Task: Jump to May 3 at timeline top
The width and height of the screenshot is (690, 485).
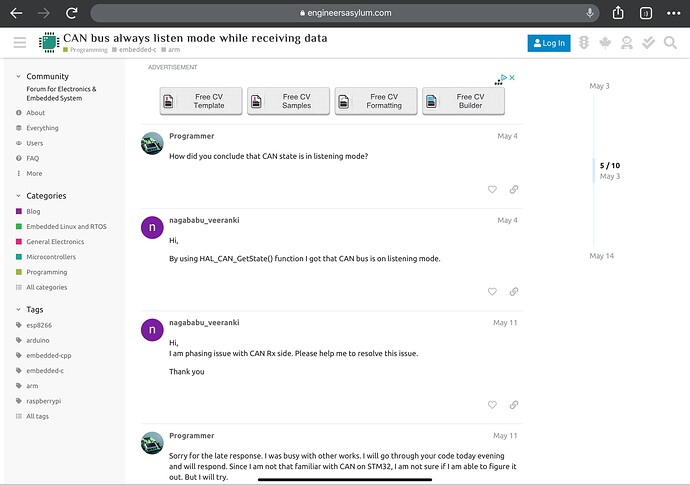Action: [599, 86]
